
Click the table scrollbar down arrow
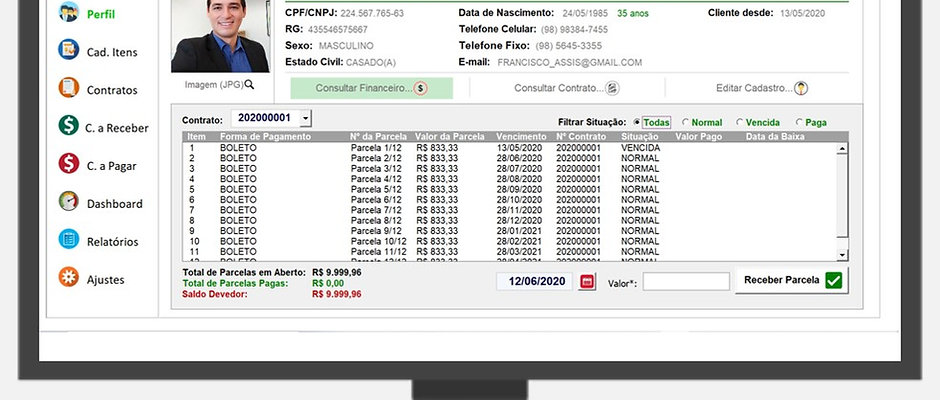pyautogui.click(x=842, y=255)
